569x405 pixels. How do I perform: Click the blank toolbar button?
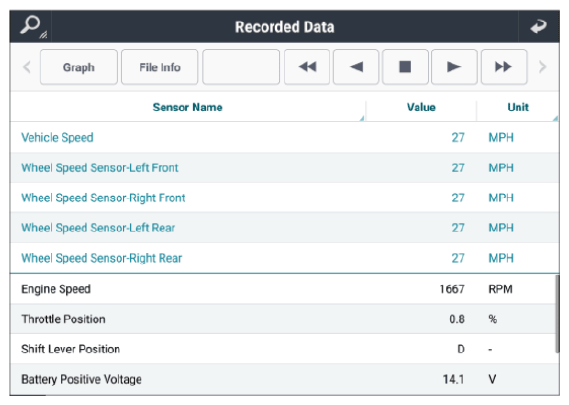[241, 67]
